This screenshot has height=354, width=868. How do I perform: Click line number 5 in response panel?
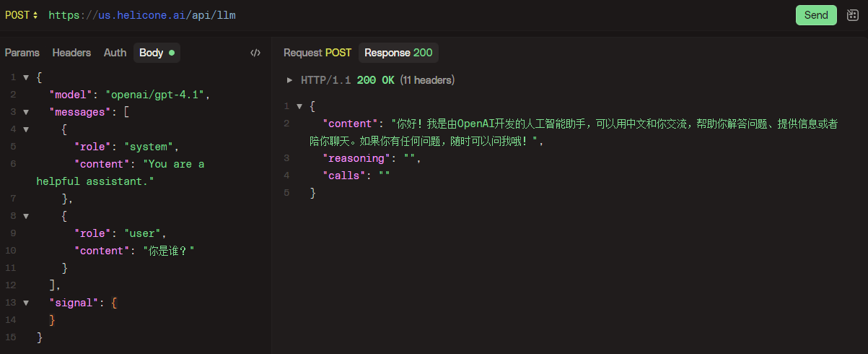pyautogui.click(x=286, y=193)
